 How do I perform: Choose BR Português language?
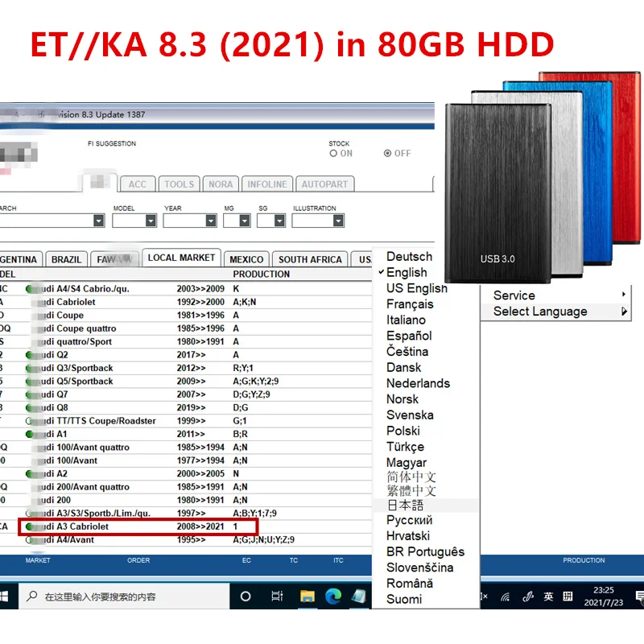click(426, 551)
